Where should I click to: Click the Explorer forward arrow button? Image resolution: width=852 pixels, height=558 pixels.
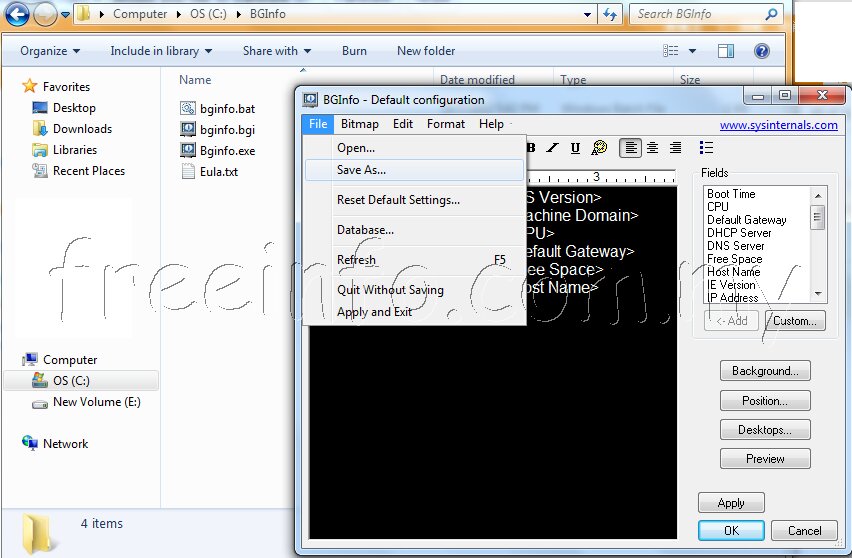45,14
